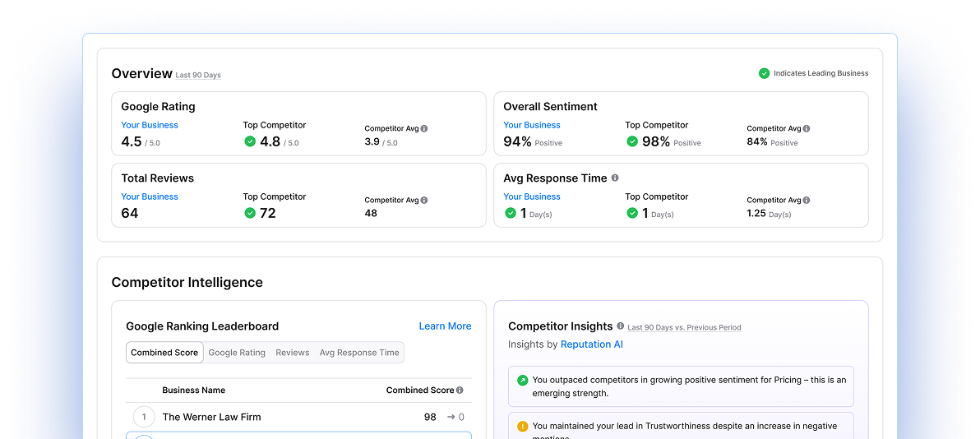Click Last 90 Days beside Overview heading
Viewport: 980px width, 439px height.
tap(198, 76)
